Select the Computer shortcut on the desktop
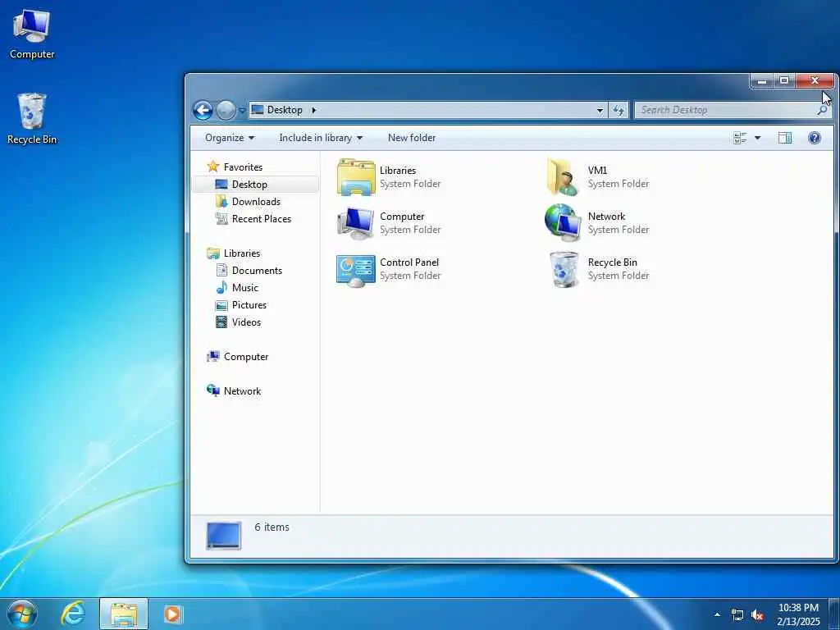Image resolution: width=840 pixels, height=630 pixels. pos(32,33)
